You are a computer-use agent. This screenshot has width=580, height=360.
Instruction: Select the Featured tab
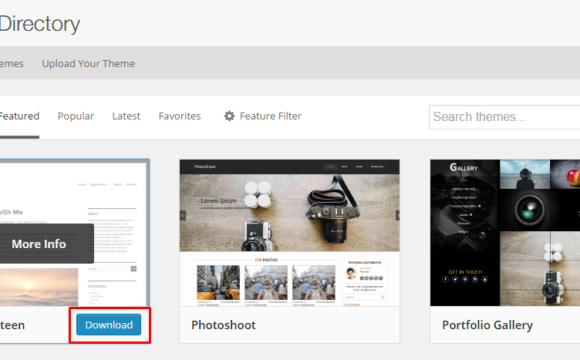click(x=19, y=116)
